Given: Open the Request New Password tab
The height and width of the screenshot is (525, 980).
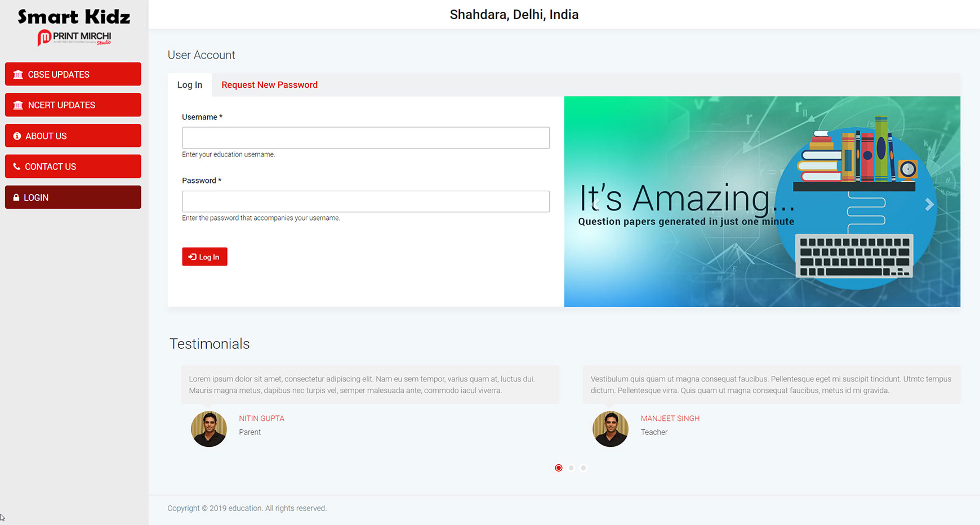Looking at the screenshot, I should 269,85.
